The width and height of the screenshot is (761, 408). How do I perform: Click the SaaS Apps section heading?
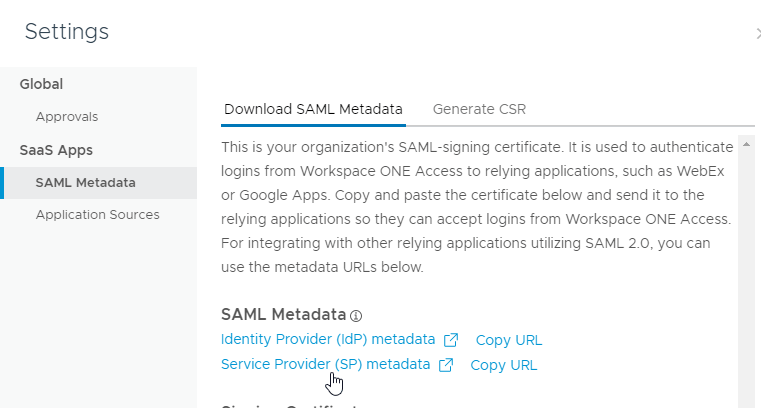(x=56, y=150)
